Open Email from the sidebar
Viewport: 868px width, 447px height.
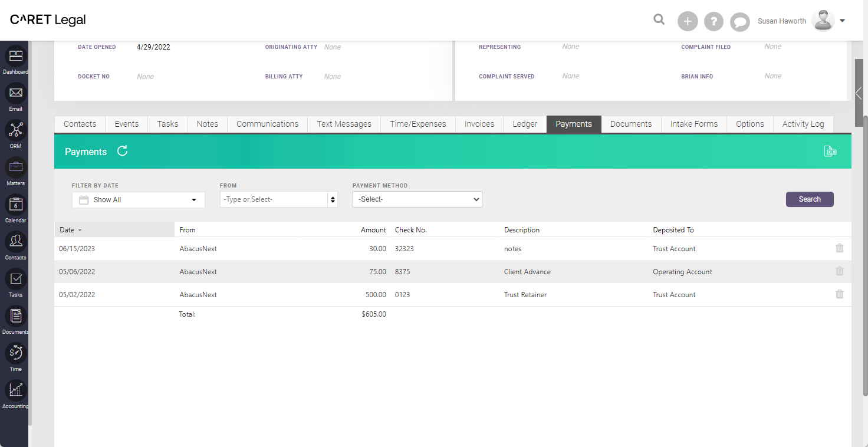point(16,93)
